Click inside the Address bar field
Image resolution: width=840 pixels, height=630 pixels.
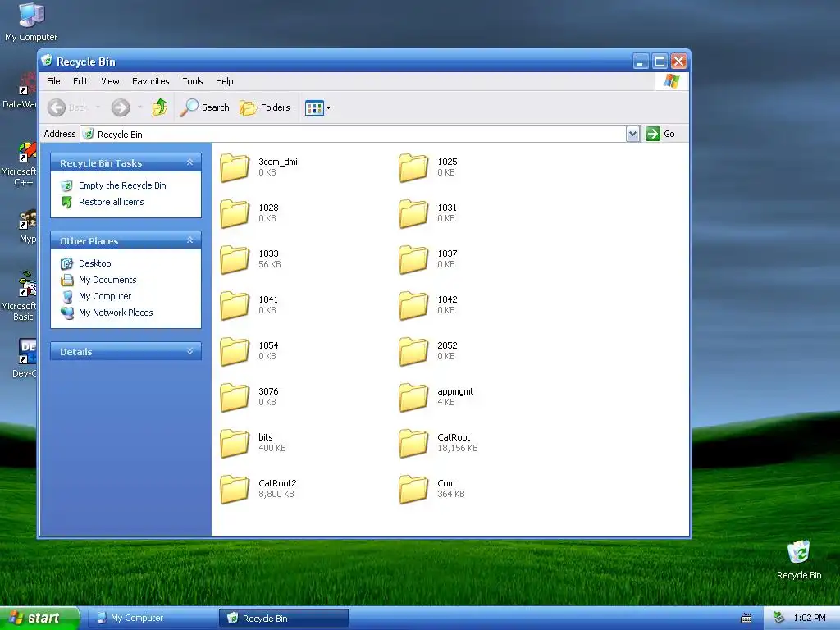353,134
